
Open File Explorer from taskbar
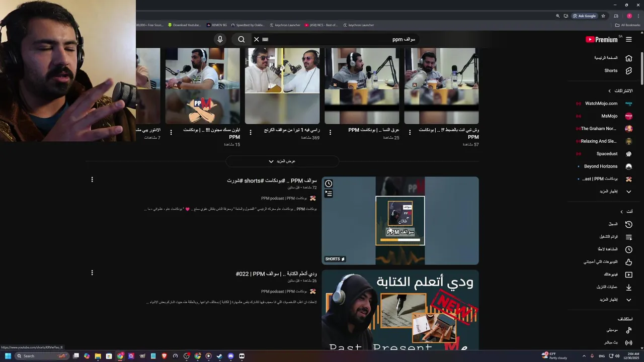pyautogui.click(x=98, y=356)
